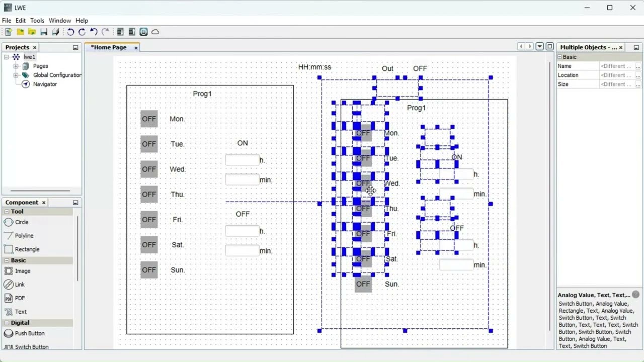This screenshot has width=644, height=362.
Task: Close the Projects panel tab
Action: [35, 47]
